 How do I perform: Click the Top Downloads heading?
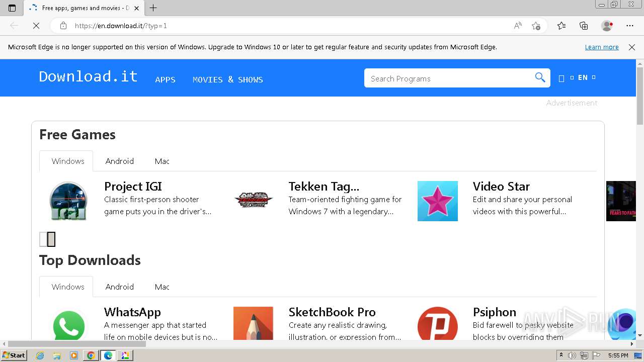[90, 260]
